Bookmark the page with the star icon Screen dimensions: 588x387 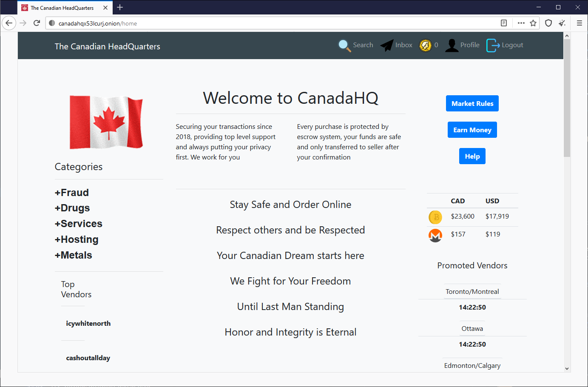[x=533, y=23]
